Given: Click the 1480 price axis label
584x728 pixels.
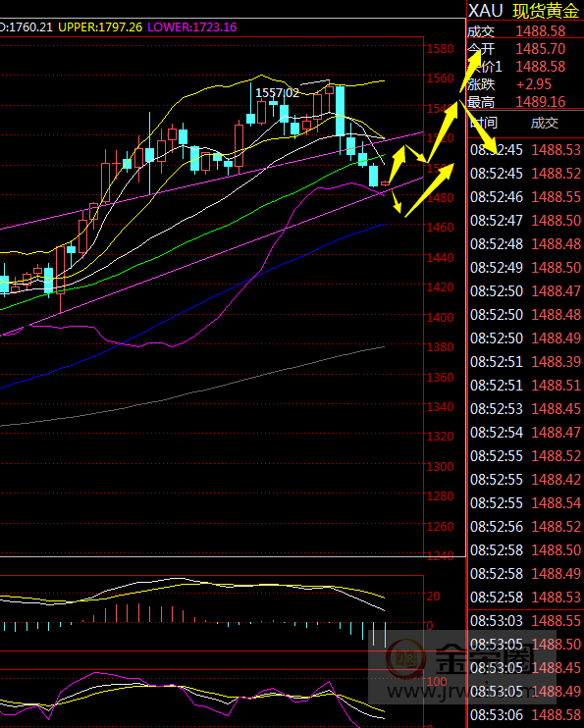Looking at the screenshot, I should point(440,198).
